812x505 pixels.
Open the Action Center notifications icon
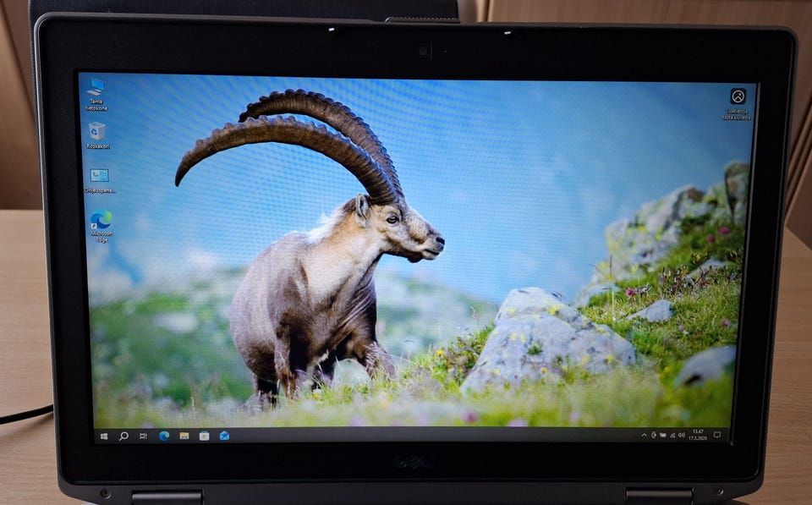717,435
